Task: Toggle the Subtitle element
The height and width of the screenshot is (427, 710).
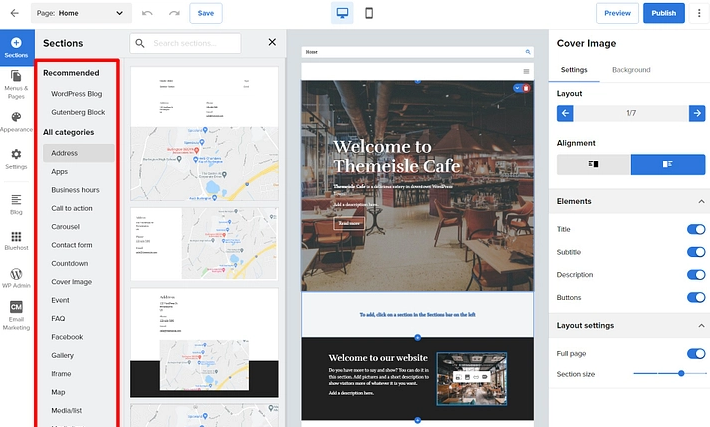Action: [x=696, y=252]
